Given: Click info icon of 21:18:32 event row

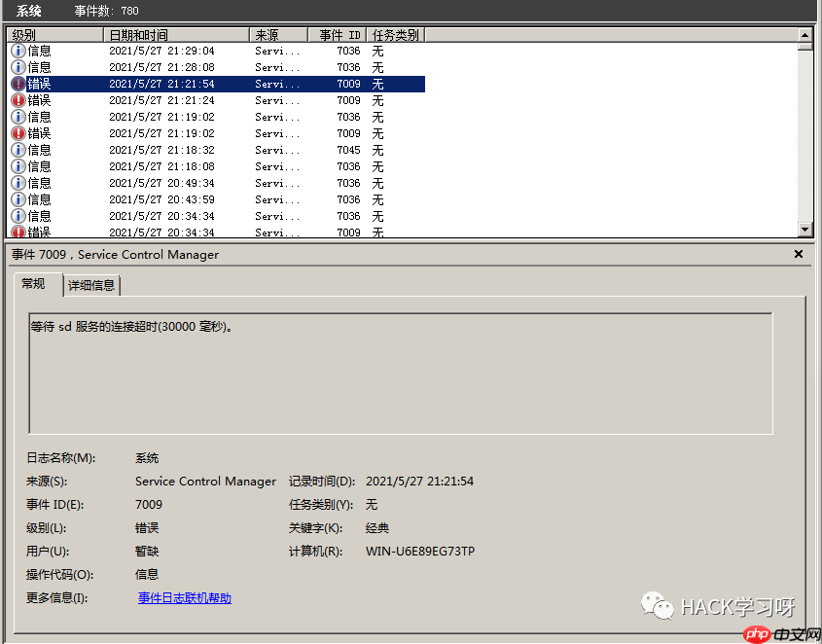Looking at the screenshot, I should click(x=18, y=150).
